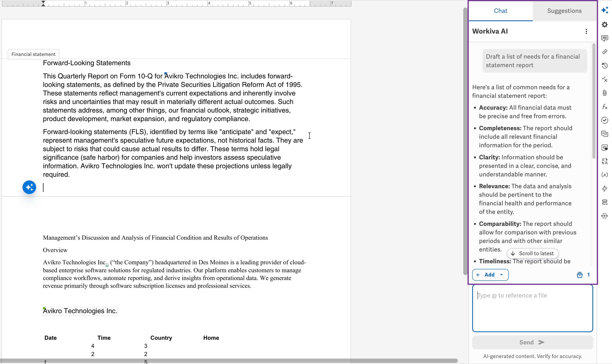Open the translation icon
This screenshot has height=364, width=612.
[605, 161]
